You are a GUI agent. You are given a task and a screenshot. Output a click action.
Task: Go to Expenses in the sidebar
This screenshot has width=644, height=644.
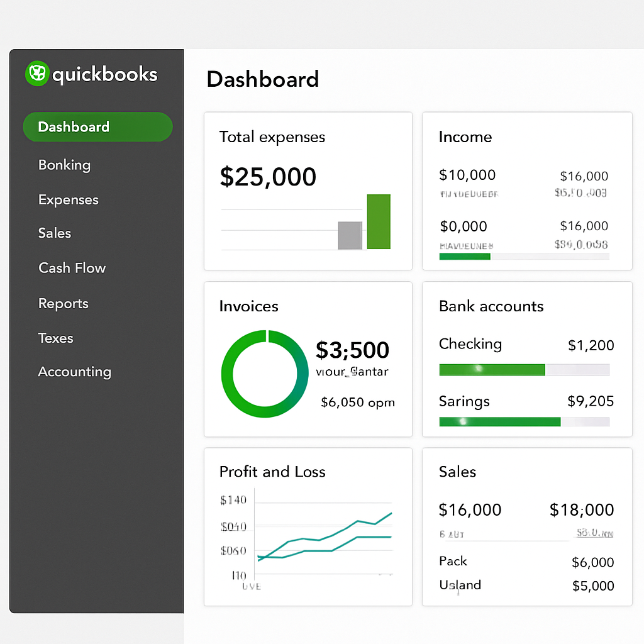[69, 200]
